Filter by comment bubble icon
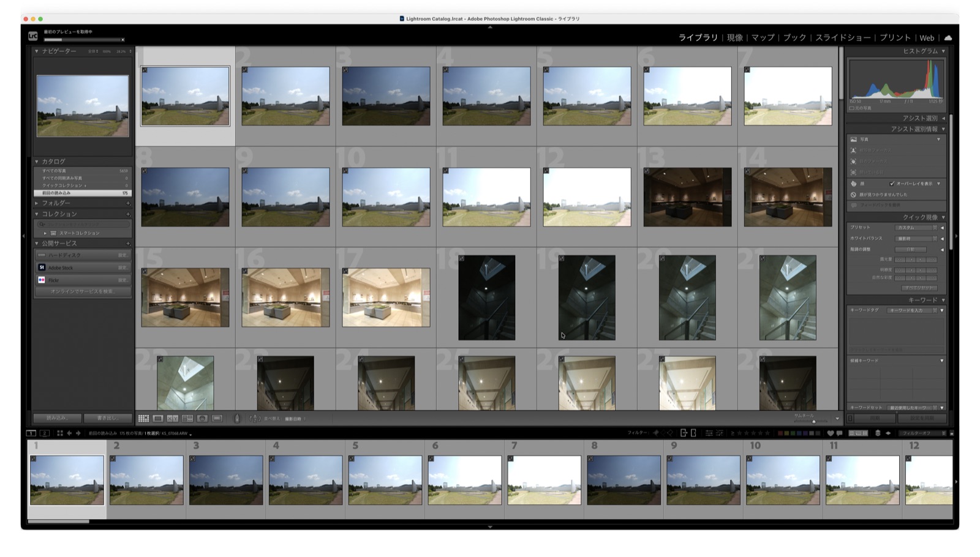Viewport: 980px width, 557px height. pos(839,433)
